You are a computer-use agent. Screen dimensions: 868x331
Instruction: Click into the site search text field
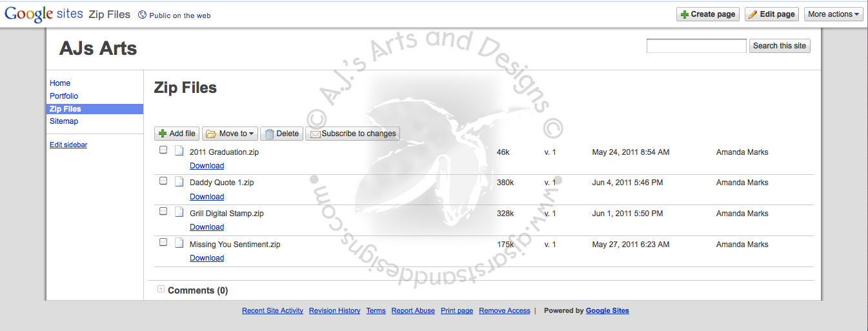point(696,46)
